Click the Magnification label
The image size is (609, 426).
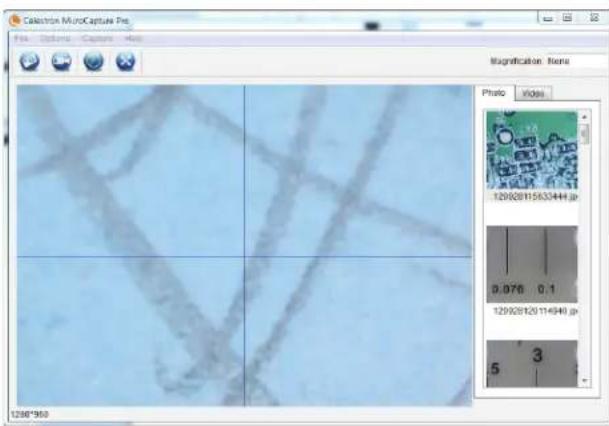click(x=516, y=61)
